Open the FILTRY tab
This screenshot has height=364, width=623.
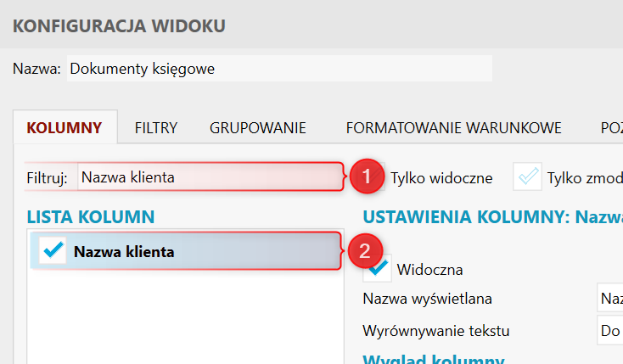156,129
